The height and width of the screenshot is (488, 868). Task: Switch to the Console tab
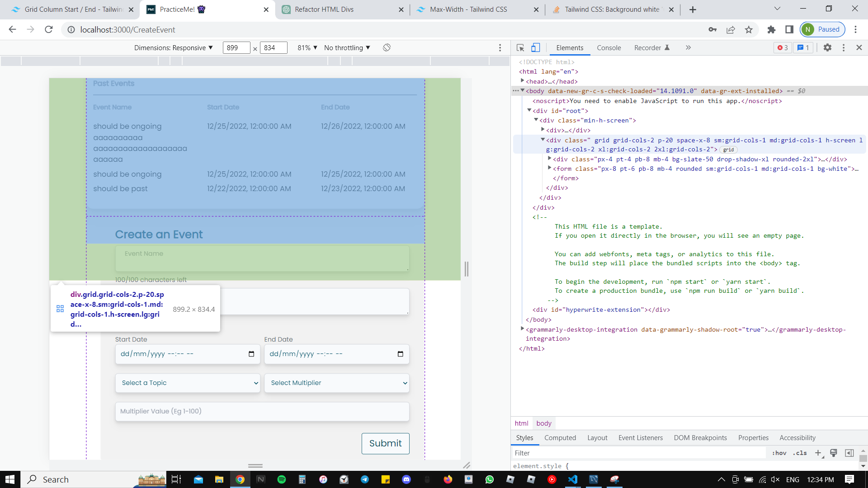click(609, 47)
